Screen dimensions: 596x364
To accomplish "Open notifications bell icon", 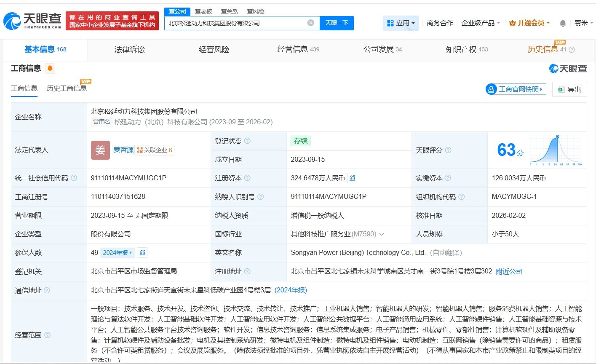I will [562, 23].
